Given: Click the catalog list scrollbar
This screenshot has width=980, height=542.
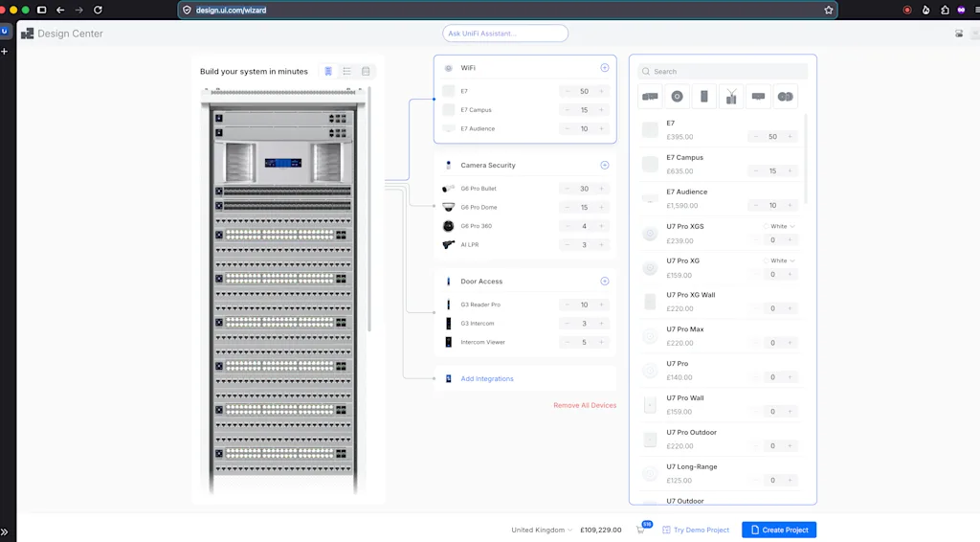Looking at the screenshot, I should click(806, 158).
